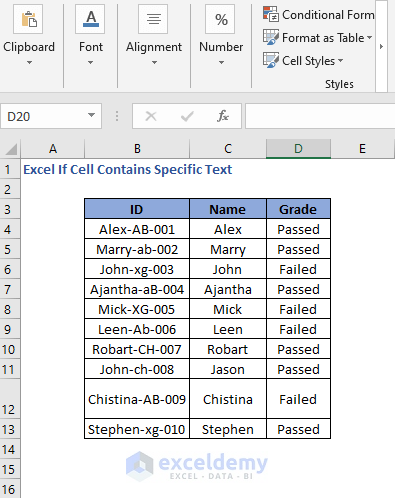The height and width of the screenshot is (498, 395).
Task: Click cell Ajantha-aB-004
Action: (x=137, y=289)
